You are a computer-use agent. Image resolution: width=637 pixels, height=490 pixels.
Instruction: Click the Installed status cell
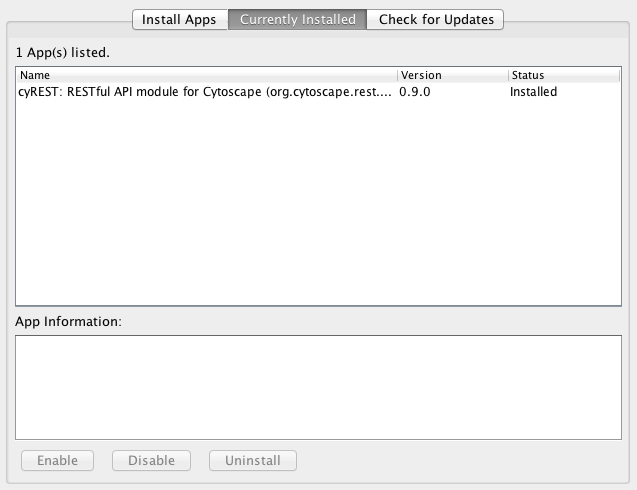click(x=533, y=92)
